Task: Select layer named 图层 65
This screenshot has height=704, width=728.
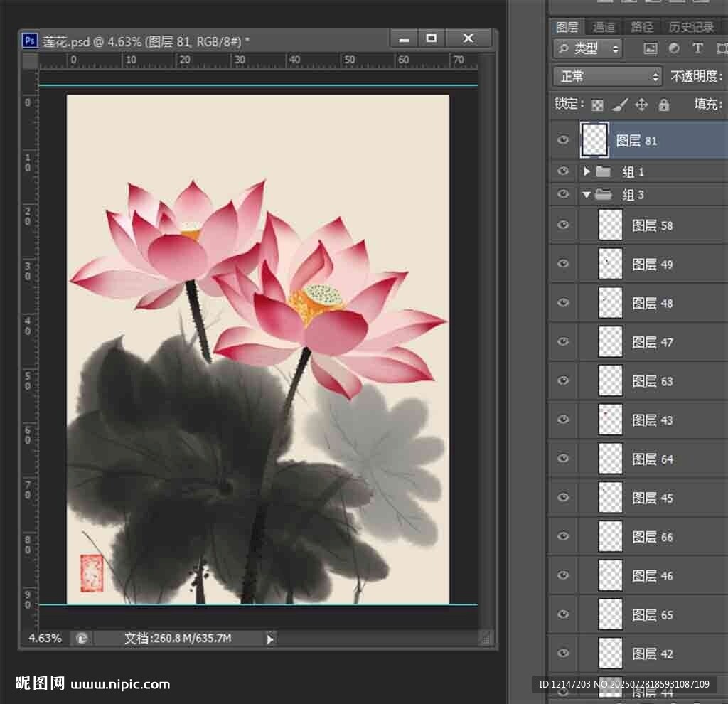Action: tap(653, 615)
